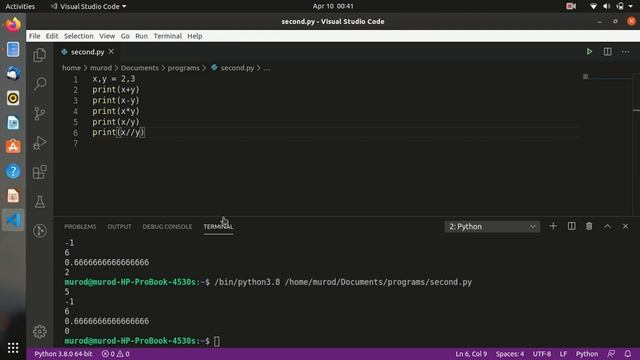Click 'murod' in the breadcrumb
Screen dimensions: 640x360
[x=100, y=68]
